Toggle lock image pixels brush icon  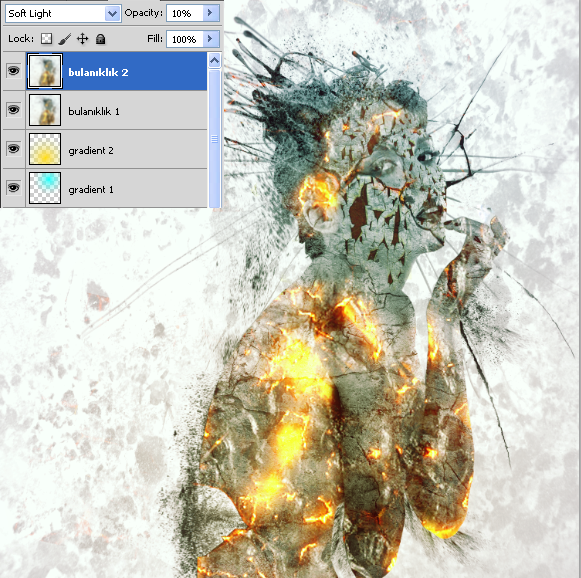pyautogui.click(x=64, y=39)
